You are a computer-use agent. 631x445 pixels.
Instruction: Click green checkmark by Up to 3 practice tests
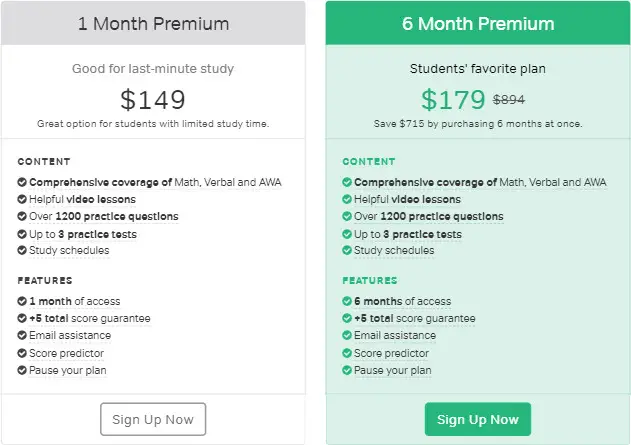pyautogui.click(x=347, y=234)
